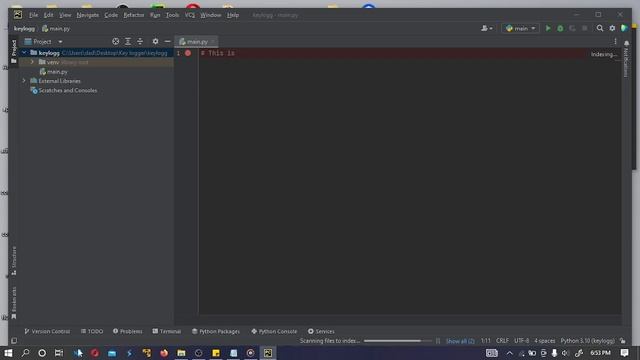640x360 pixels.
Task: Click Select Opened File target icon
Action: (x=116, y=41)
